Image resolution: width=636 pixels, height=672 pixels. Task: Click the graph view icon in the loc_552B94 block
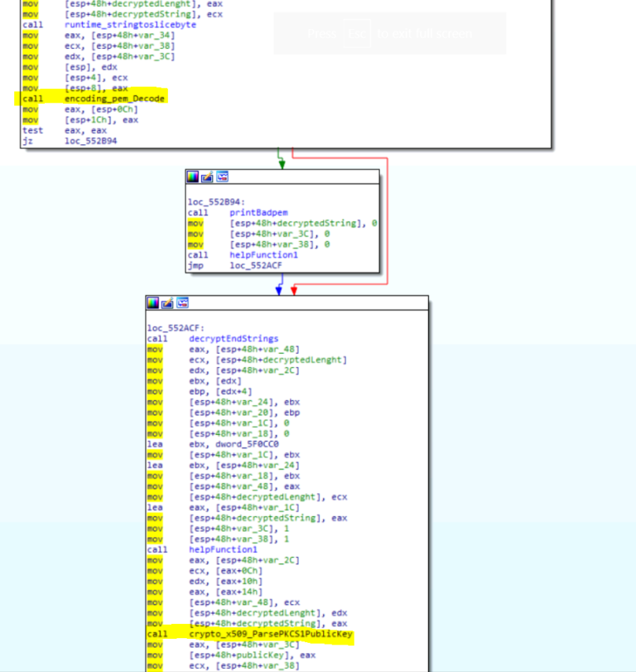[x=222, y=176]
